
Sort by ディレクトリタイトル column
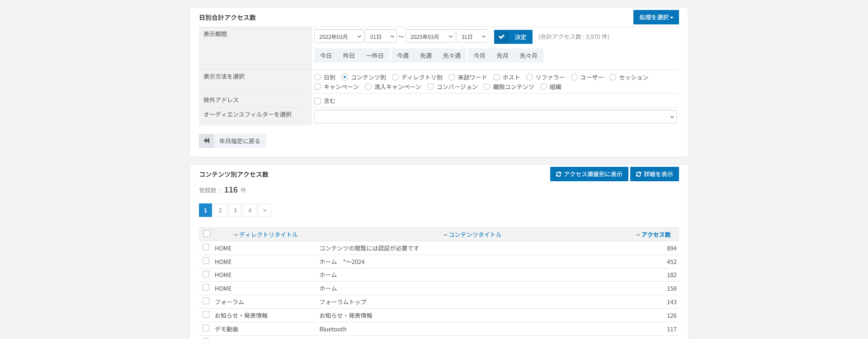pyautogui.click(x=268, y=235)
